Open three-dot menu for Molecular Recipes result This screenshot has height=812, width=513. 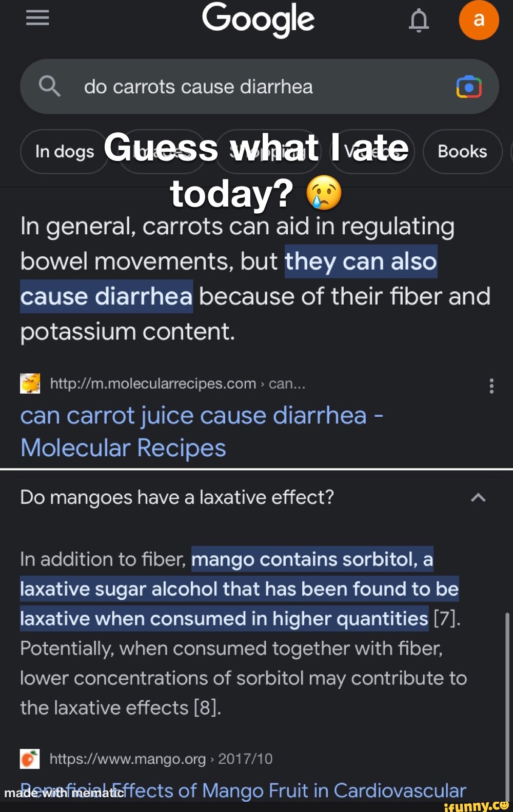[491, 386]
